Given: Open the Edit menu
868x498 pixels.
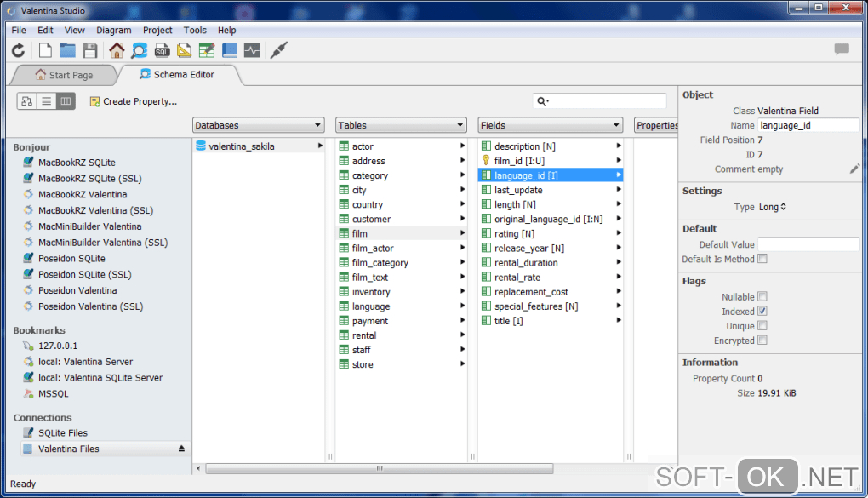Looking at the screenshot, I should pos(45,30).
